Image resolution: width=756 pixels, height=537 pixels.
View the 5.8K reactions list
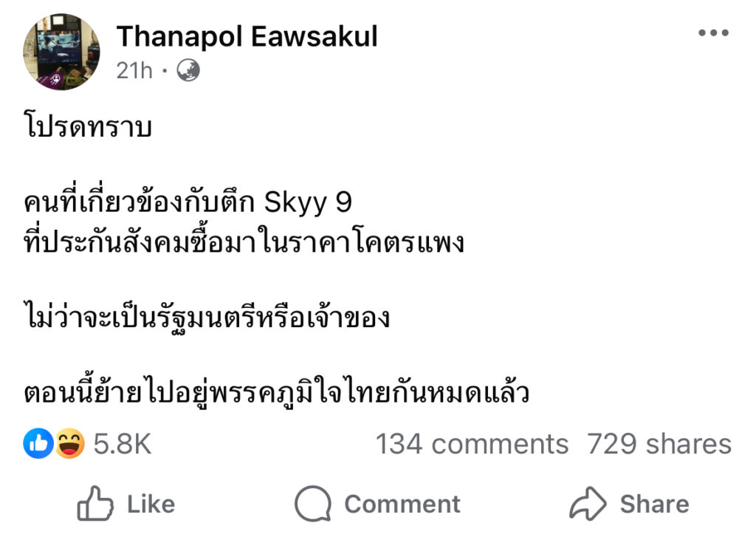(x=122, y=444)
